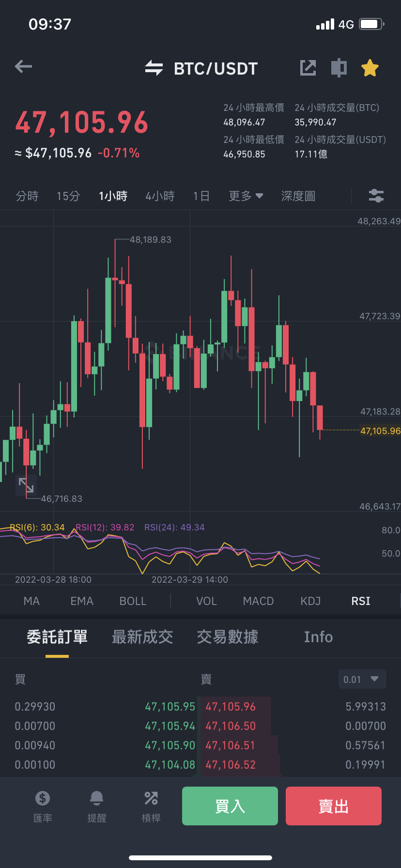Switch to the 最新成交 tab
Viewport: 401px width, 868px height.
tap(142, 637)
